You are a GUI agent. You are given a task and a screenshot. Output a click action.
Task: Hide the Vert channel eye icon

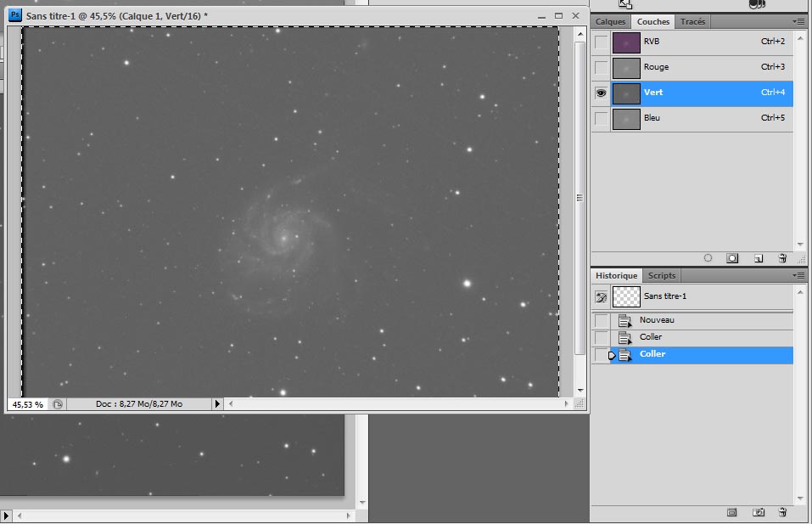pos(602,93)
